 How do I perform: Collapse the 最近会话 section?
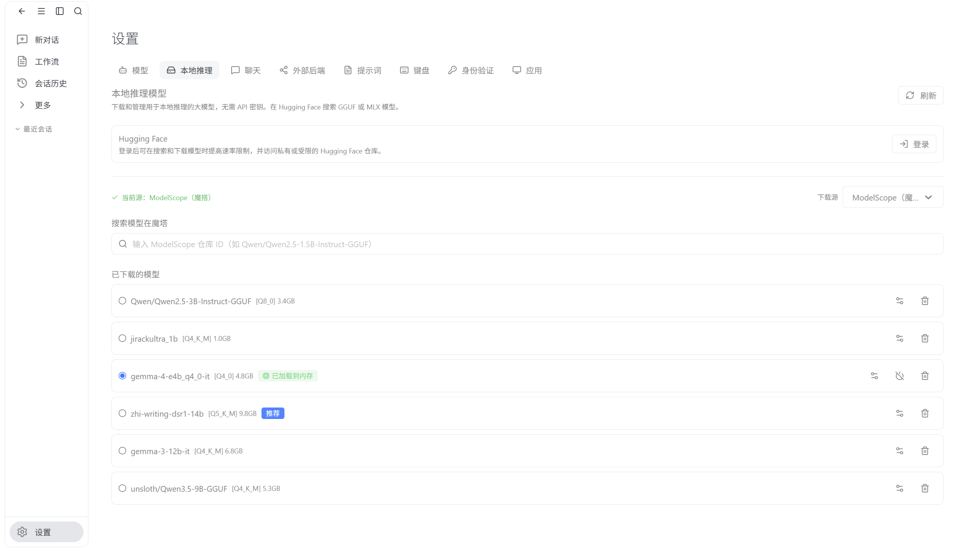(34, 129)
